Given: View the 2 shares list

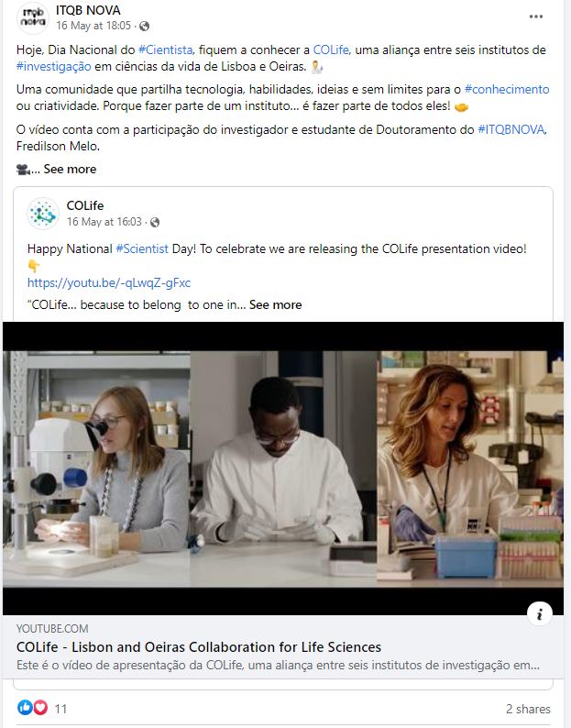Looking at the screenshot, I should click(x=528, y=709).
